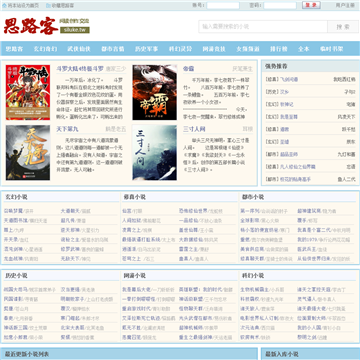Screen dimensions: 360x360
Task: Open the 三寸人间 book cover image
Action: click(x=155, y=153)
